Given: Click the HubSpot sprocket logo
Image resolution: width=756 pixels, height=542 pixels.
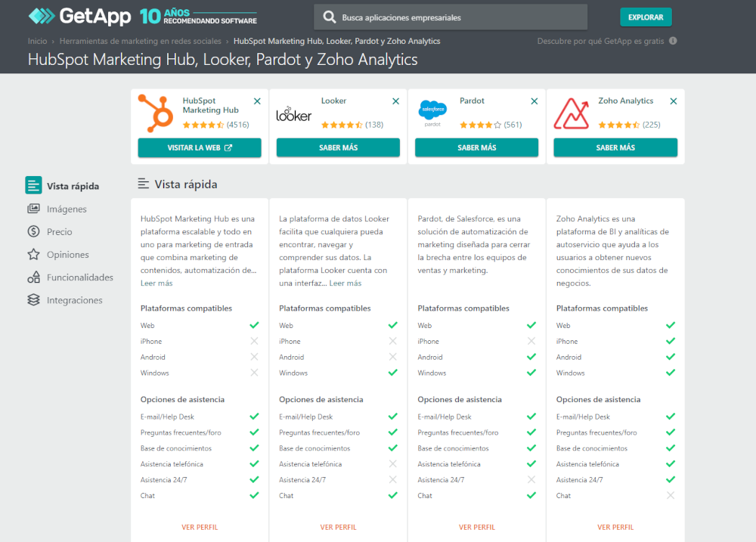Looking at the screenshot, I should 155,113.
